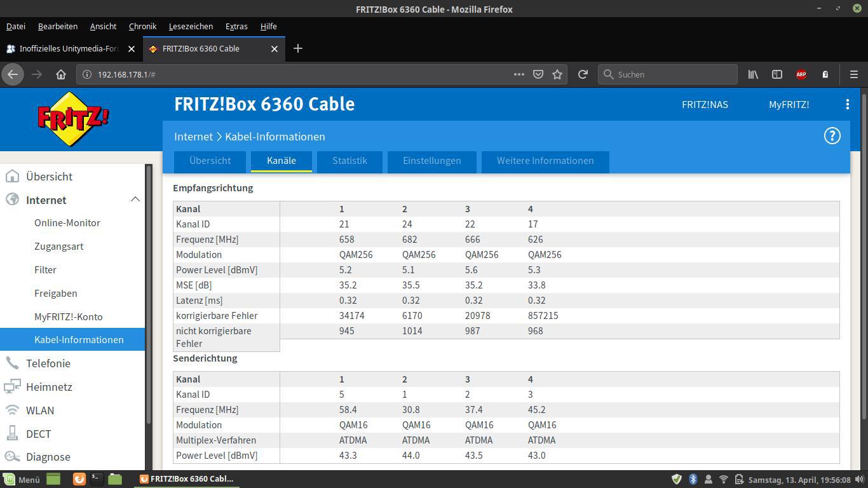Go to the MyFRITZ! header link
The width and height of the screenshot is (868, 488).
pos(789,104)
